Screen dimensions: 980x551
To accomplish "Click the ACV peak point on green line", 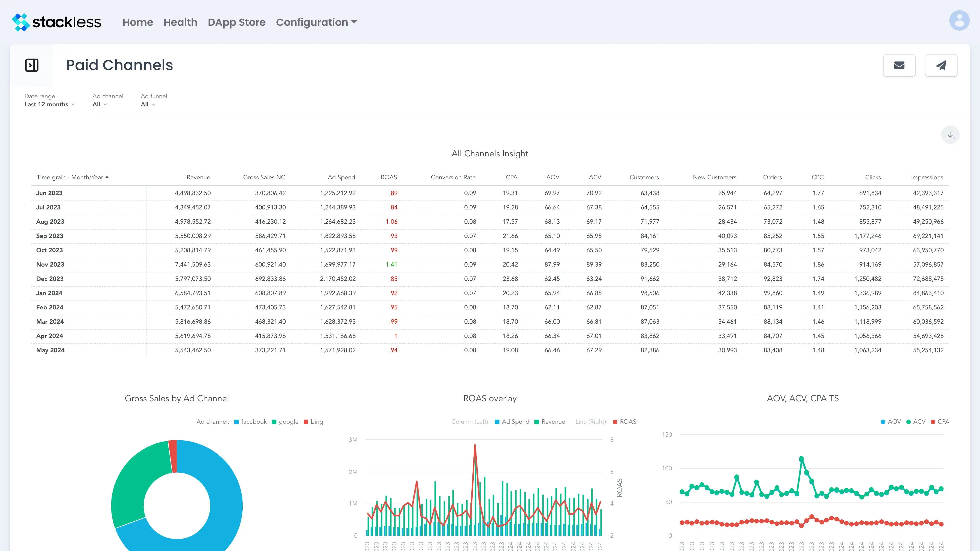I will coord(801,459).
